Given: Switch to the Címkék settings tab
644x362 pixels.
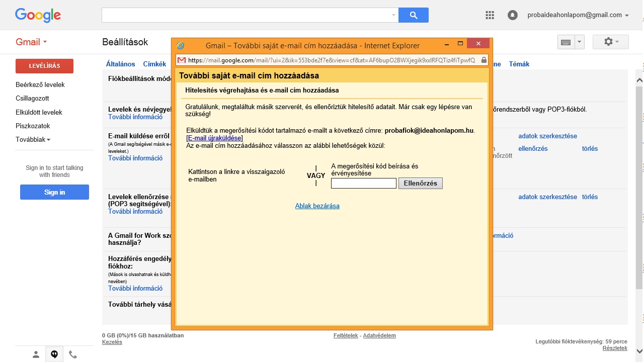Looking at the screenshot, I should pyautogui.click(x=154, y=64).
